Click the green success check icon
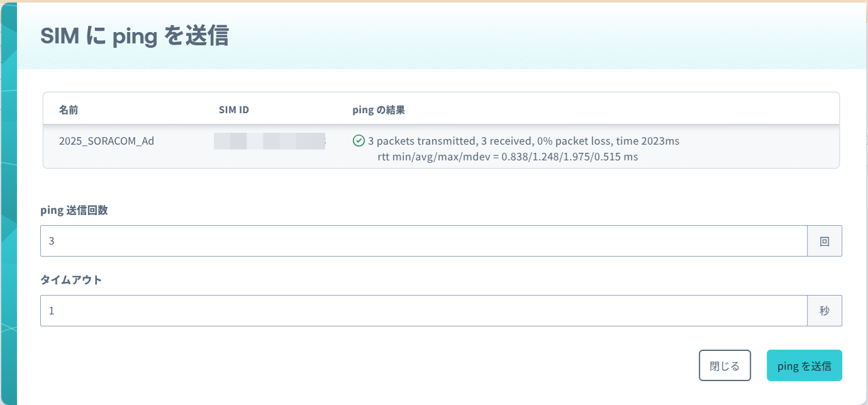This screenshot has width=868, height=405. point(359,141)
